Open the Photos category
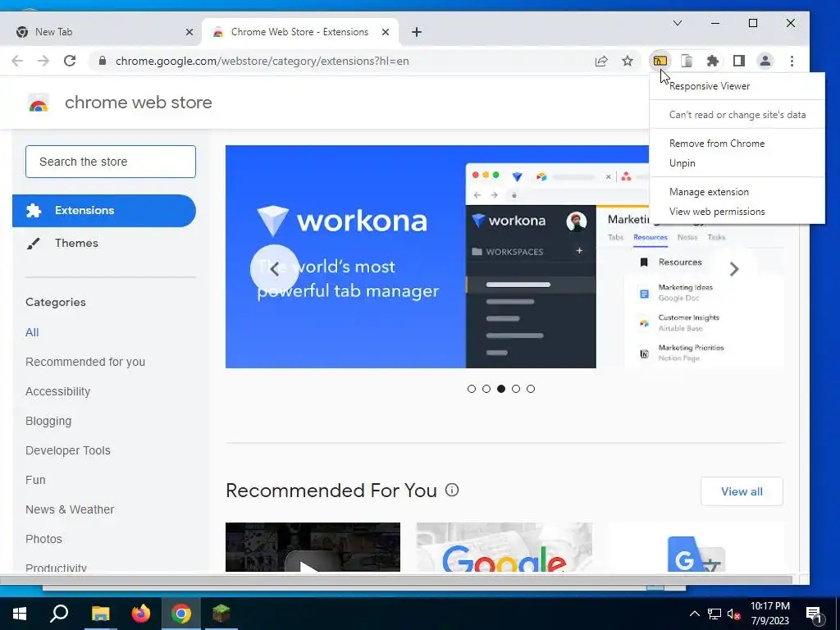Screen dimensions: 840x630 44,539
